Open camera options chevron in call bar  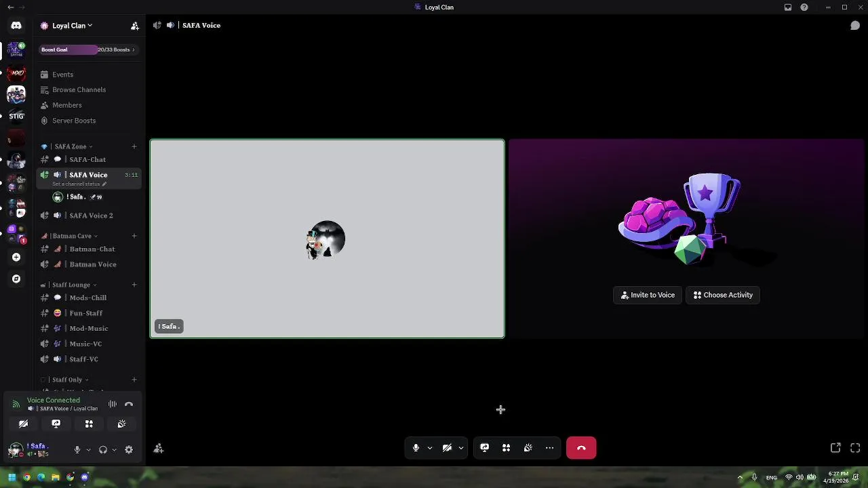[x=461, y=448]
